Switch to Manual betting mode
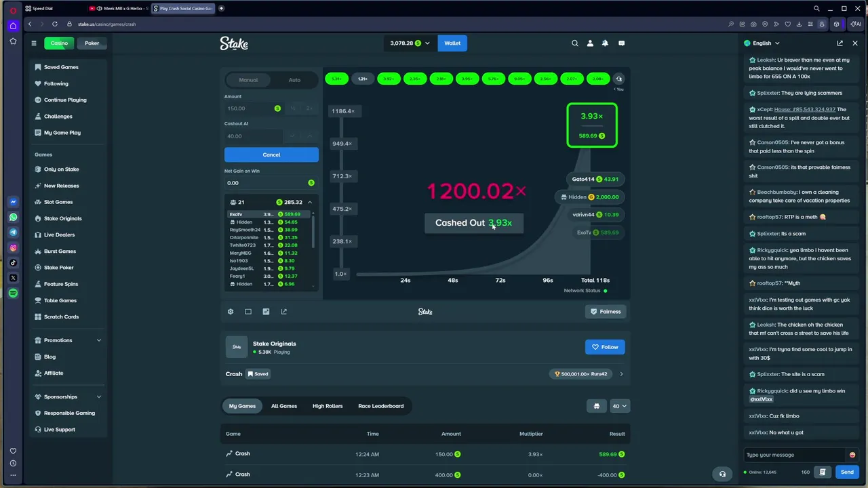Screen dimensions: 868x488 [x=248, y=80]
